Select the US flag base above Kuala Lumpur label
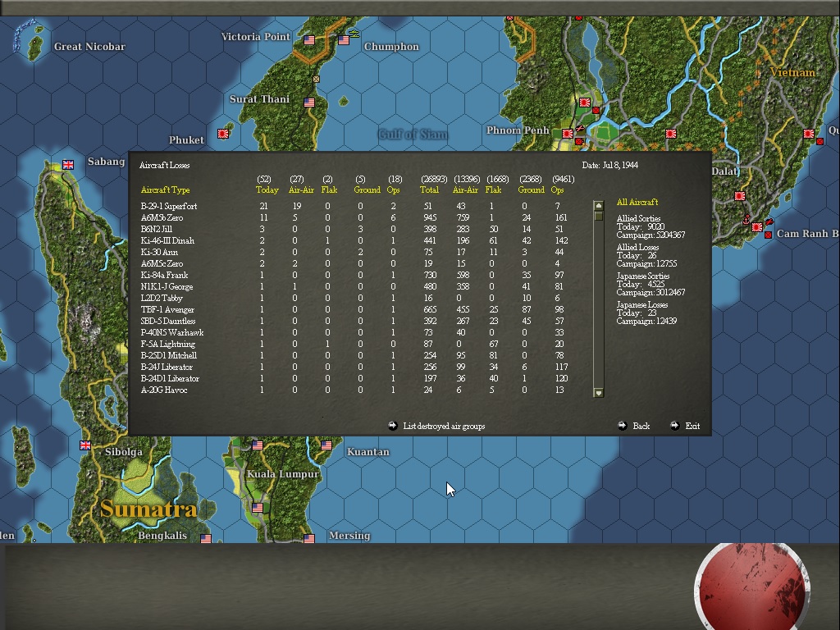The width and height of the screenshot is (840, 630). coord(258,445)
